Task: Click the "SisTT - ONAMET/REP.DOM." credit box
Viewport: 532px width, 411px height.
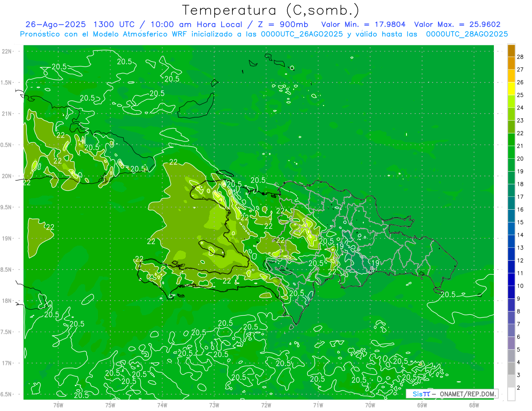Action: [452, 394]
